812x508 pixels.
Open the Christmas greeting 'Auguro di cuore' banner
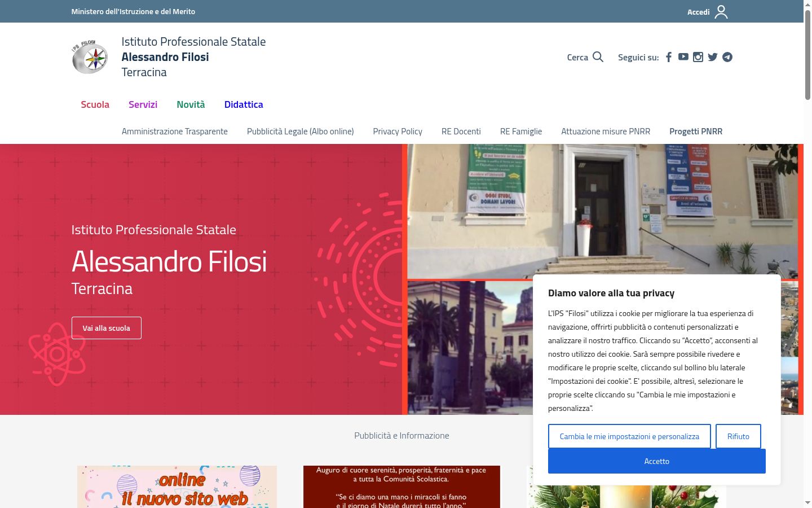tap(401, 487)
